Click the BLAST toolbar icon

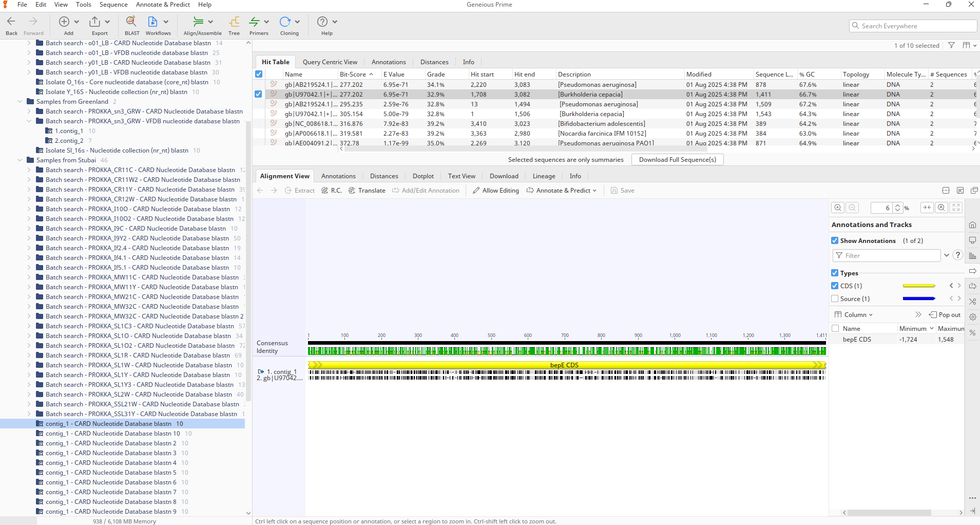point(131,22)
